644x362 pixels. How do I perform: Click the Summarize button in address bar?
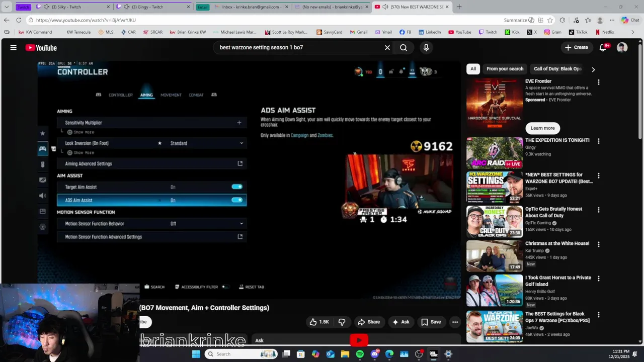519,20
